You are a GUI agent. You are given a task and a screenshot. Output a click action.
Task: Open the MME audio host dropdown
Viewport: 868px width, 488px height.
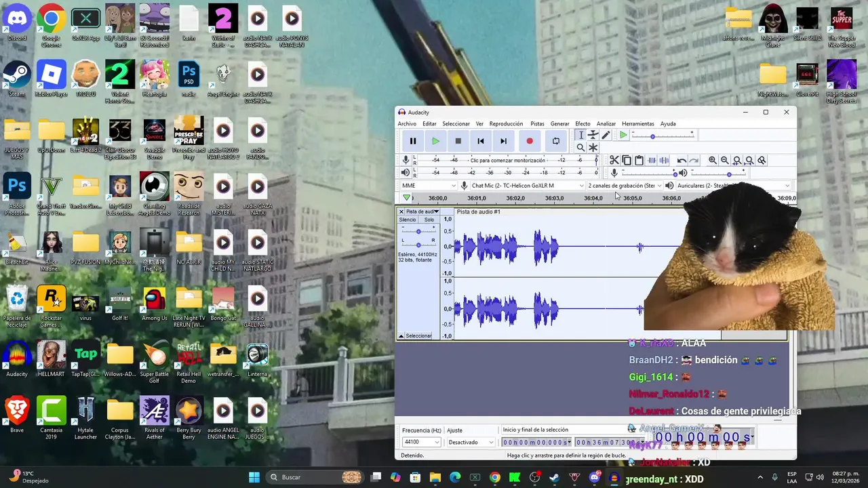click(428, 186)
